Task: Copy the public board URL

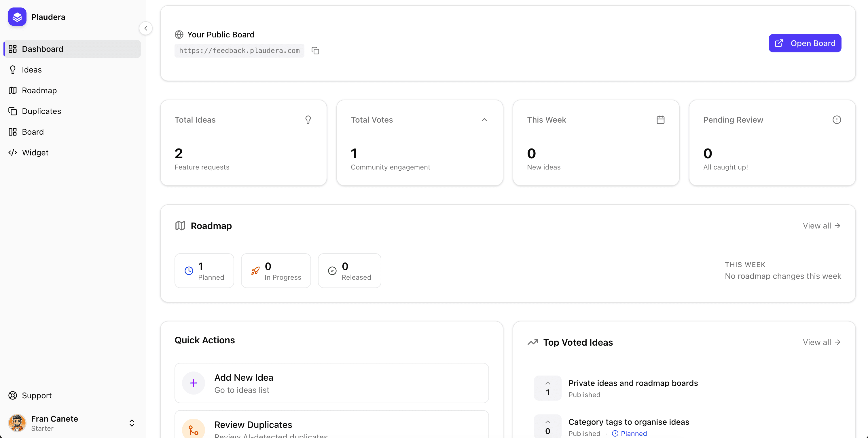Action: click(315, 50)
